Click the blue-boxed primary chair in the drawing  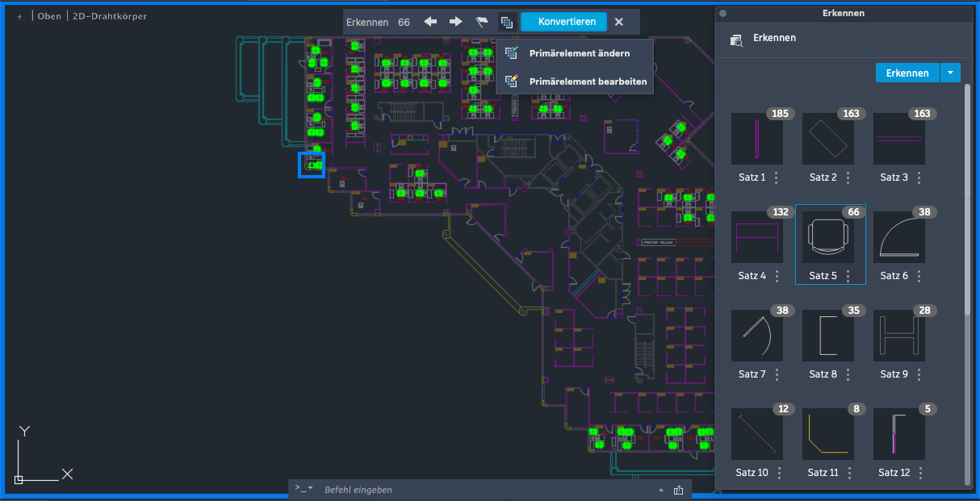311,165
